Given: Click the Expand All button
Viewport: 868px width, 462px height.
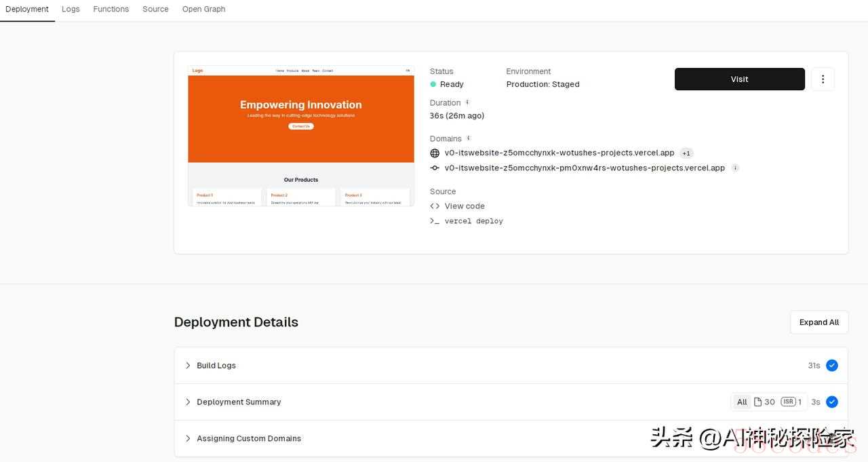Looking at the screenshot, I should coord(819,322).
